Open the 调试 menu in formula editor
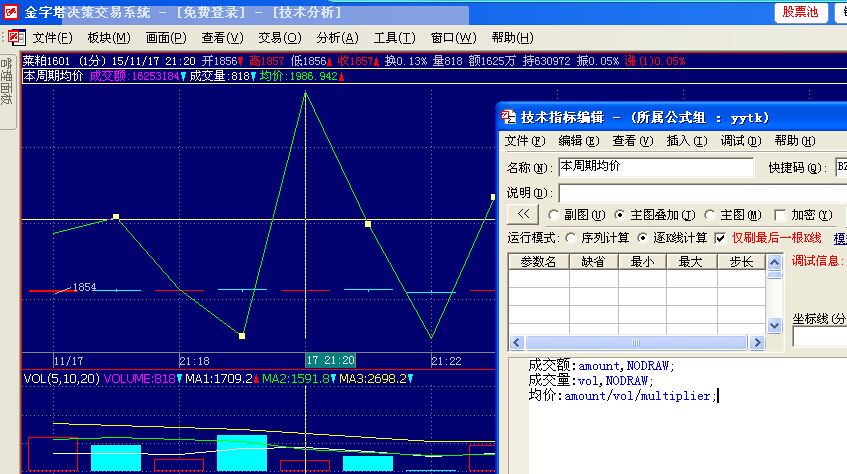The height and width of the screenshot is (474, 847). coord(732,141)
